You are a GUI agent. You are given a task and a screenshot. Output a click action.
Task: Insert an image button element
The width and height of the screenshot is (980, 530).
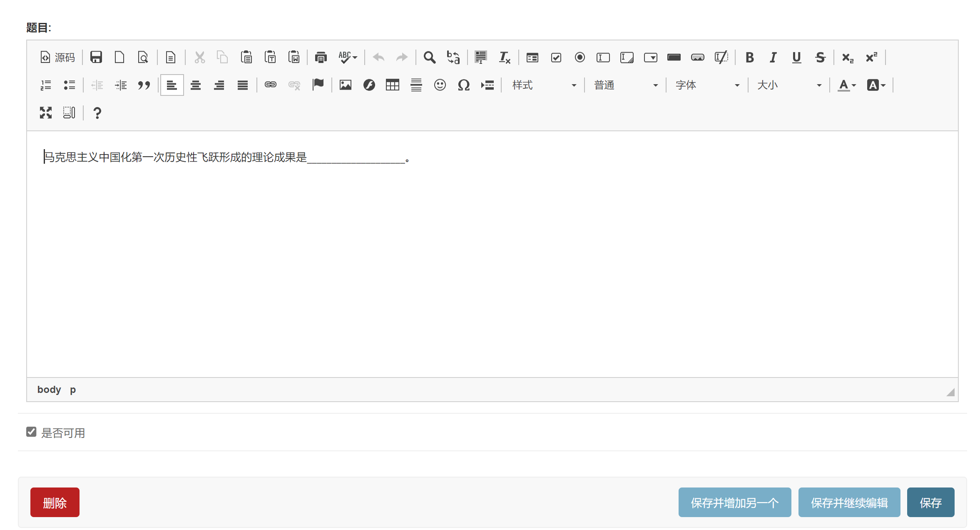click(x=697, y=57)
